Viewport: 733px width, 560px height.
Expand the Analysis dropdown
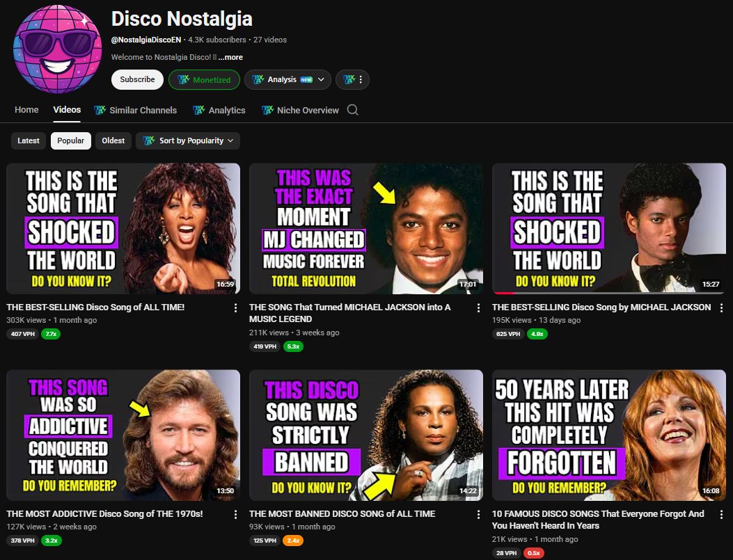click(x=287, y=79)
